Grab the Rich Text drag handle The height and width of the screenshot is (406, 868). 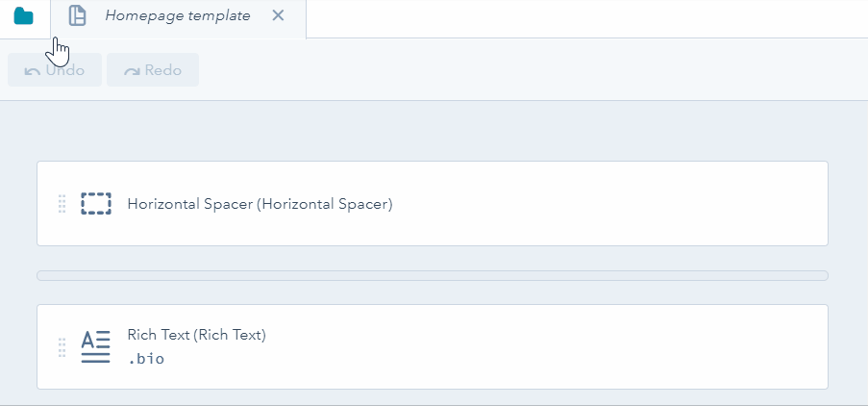click(62, 347)
